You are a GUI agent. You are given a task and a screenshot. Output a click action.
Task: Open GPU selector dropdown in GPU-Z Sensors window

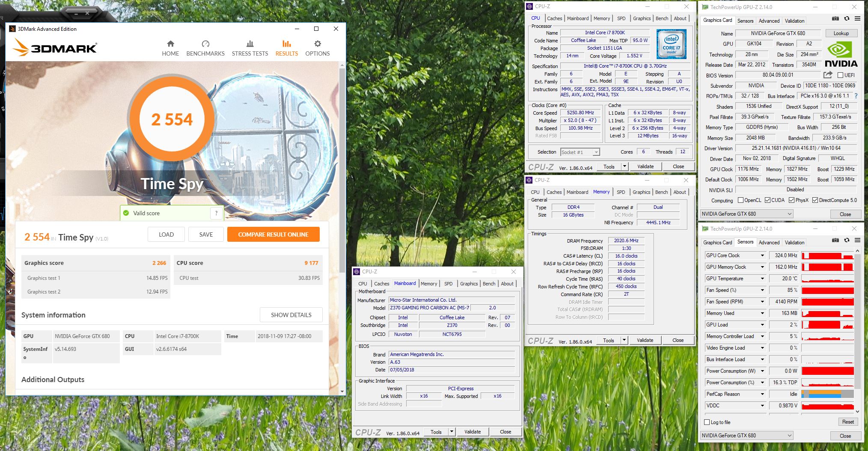tap(746, 436)
